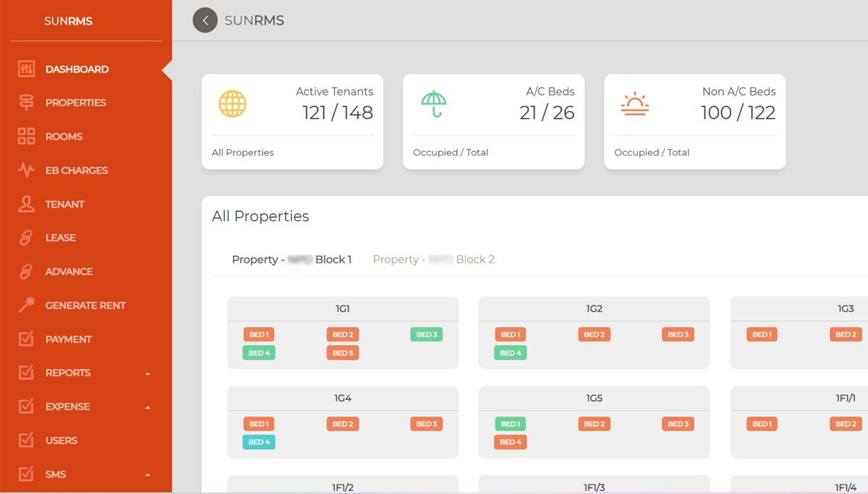868x494 pixels.
Task: Click the SMS checkbox icon
Action: 26,474
